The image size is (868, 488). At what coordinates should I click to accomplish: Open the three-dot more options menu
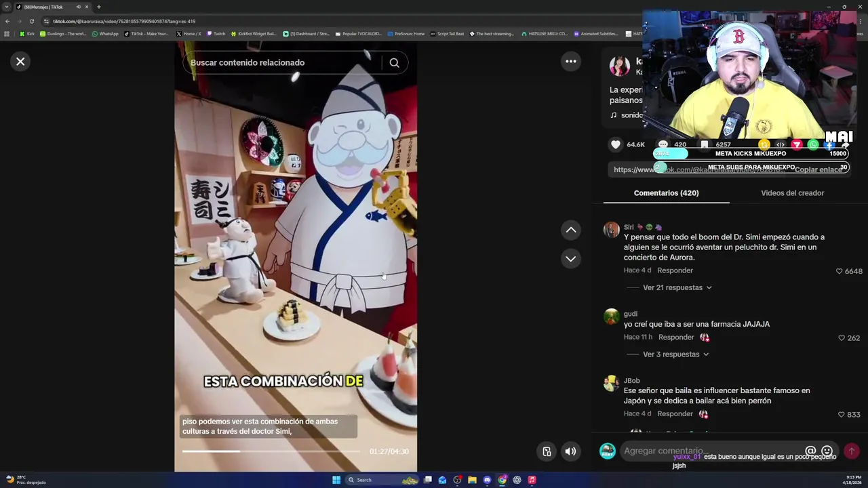(x=571, y=62)
